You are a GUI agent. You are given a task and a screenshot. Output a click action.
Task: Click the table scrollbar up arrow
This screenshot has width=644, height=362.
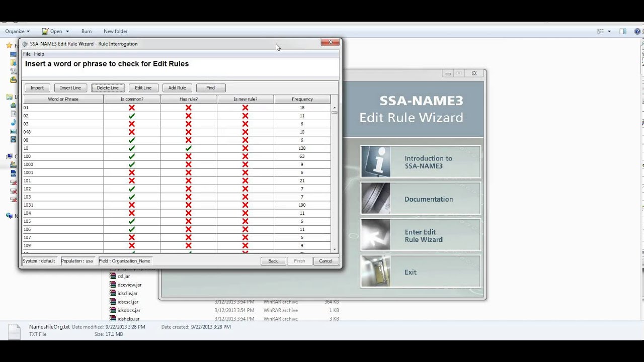tap(335, 108)
